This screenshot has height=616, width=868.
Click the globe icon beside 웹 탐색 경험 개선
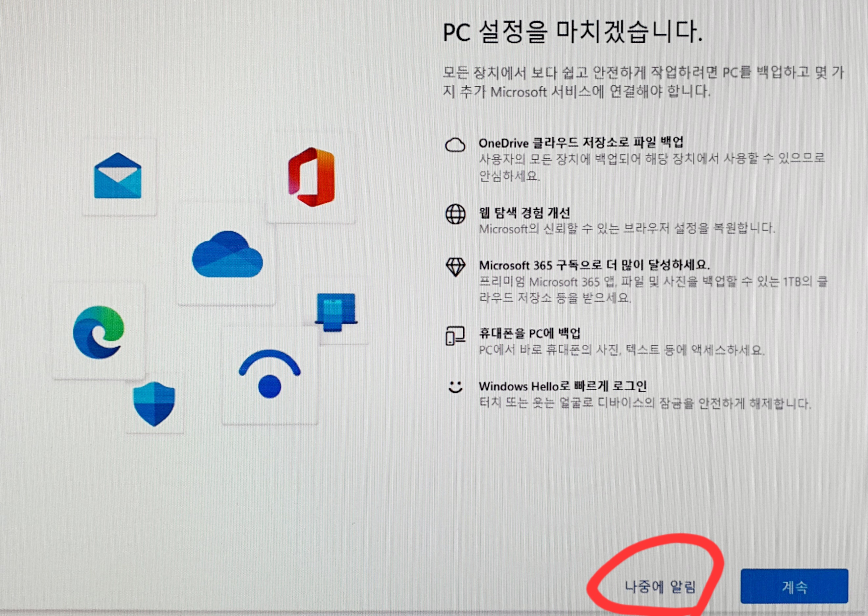455,214
